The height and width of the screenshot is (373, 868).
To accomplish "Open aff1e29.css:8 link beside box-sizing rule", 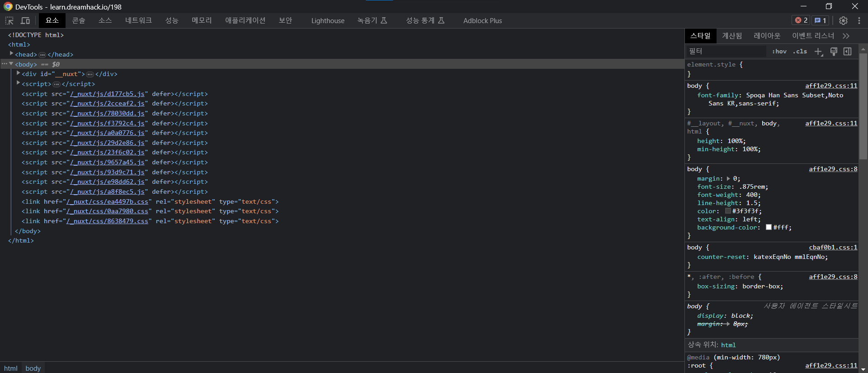I will pos(833,277).
